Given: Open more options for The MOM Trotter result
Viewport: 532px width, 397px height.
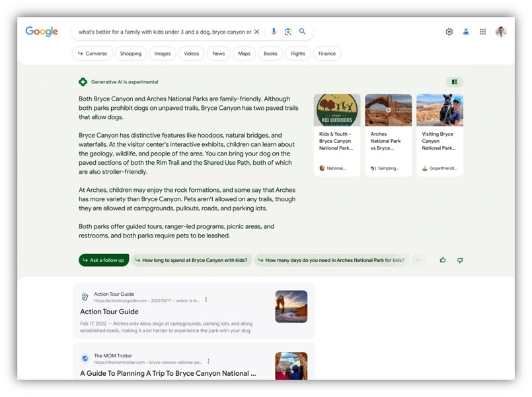Looking at the screenshot, I should [x=209, y=361].
